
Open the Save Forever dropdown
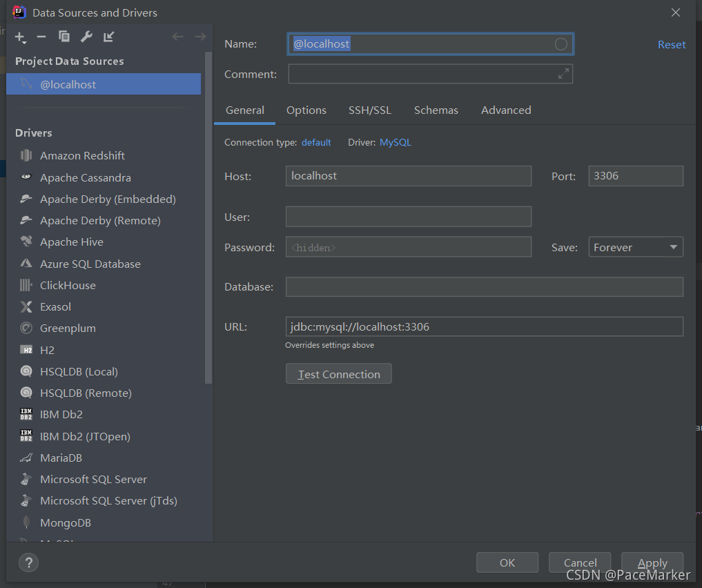[x=636, y=247]
